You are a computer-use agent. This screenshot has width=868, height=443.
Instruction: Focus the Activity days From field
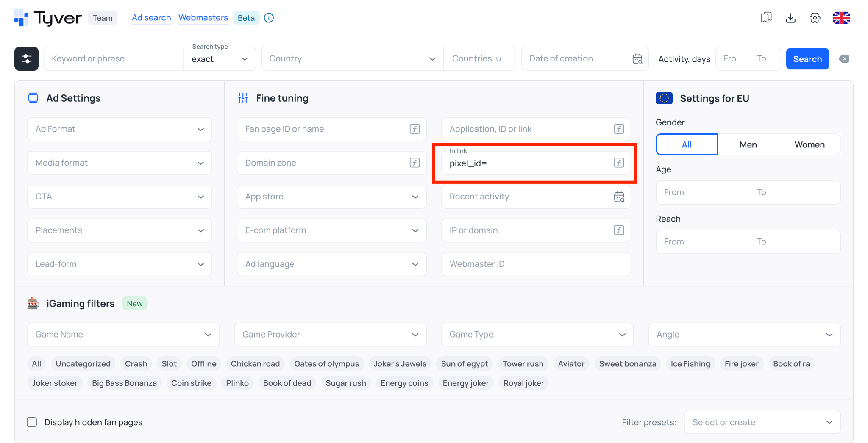coord(732,59)
